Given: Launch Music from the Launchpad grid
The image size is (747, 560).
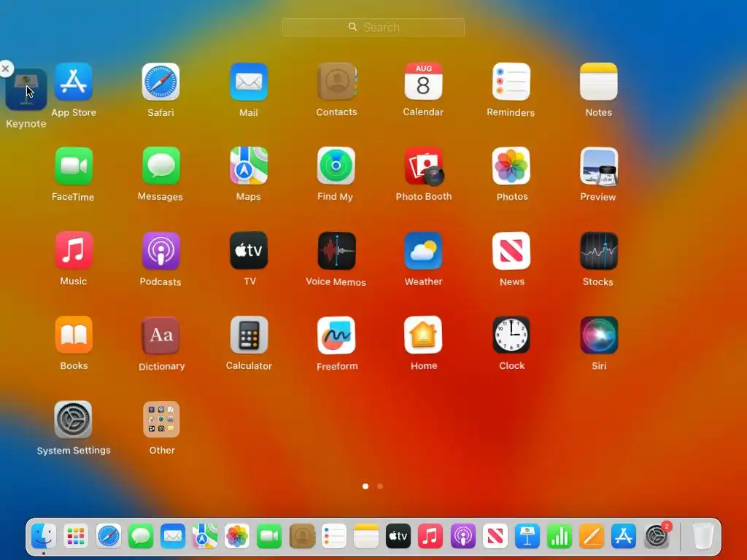Looking at the screenshot, I should point(74,251).
